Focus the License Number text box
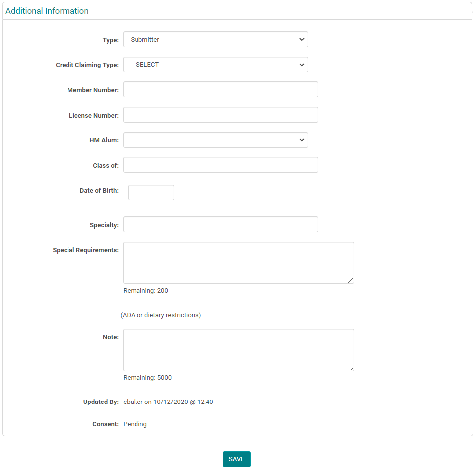476x469 pixels. pos(220,115)
